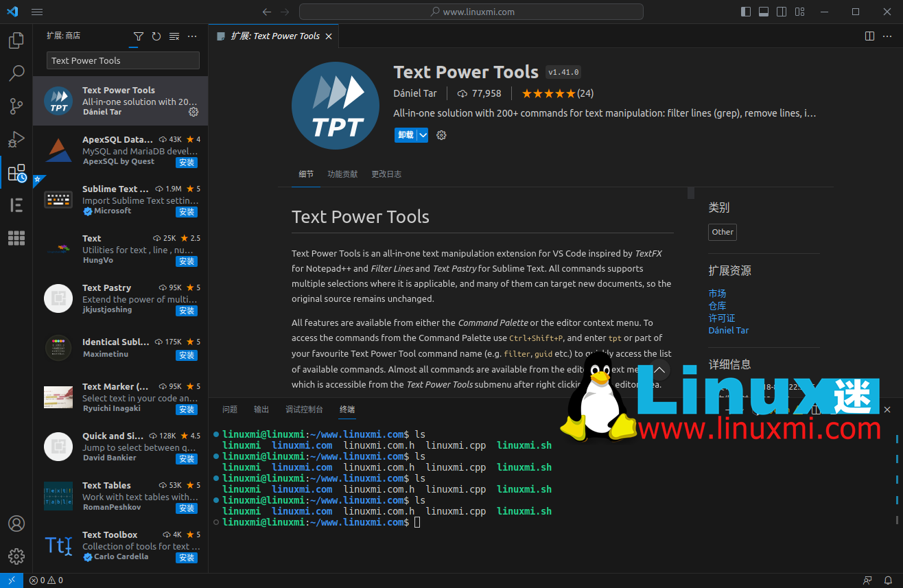Go forward with the title bar arrow

(x=285, y=12)
